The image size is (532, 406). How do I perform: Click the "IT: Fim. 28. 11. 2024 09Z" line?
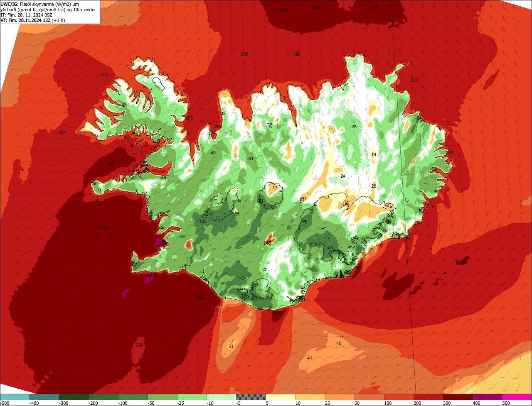pyautogui.click(x=26, y=15)
